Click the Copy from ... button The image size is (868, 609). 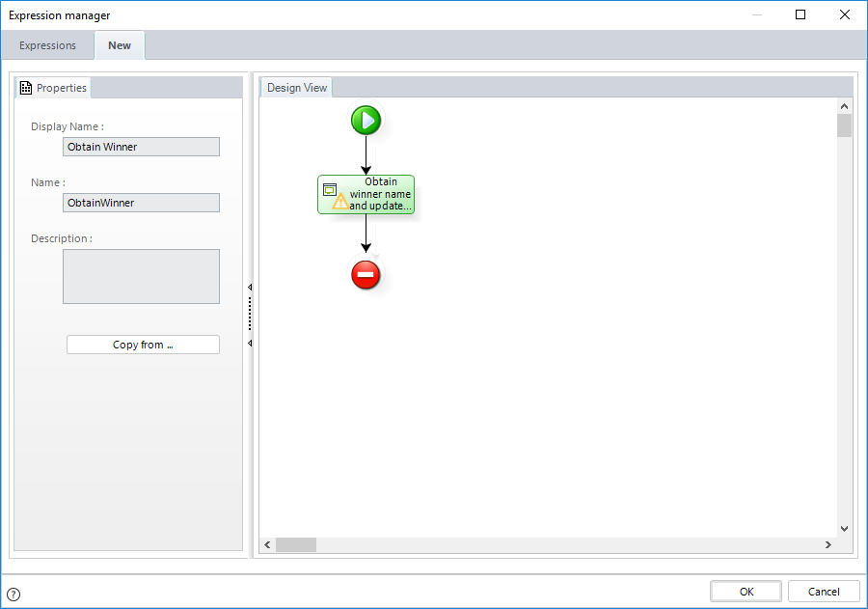(x=143, y=345)
